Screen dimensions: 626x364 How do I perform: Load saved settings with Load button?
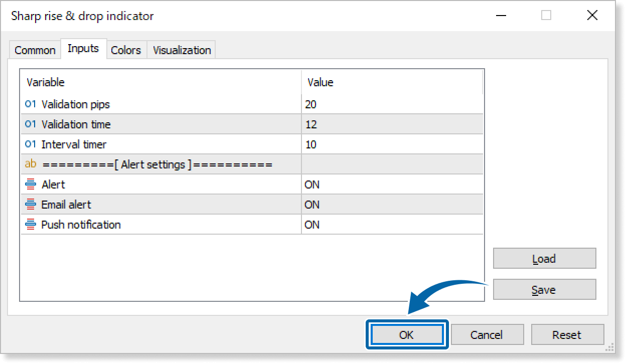coord(544,259)
